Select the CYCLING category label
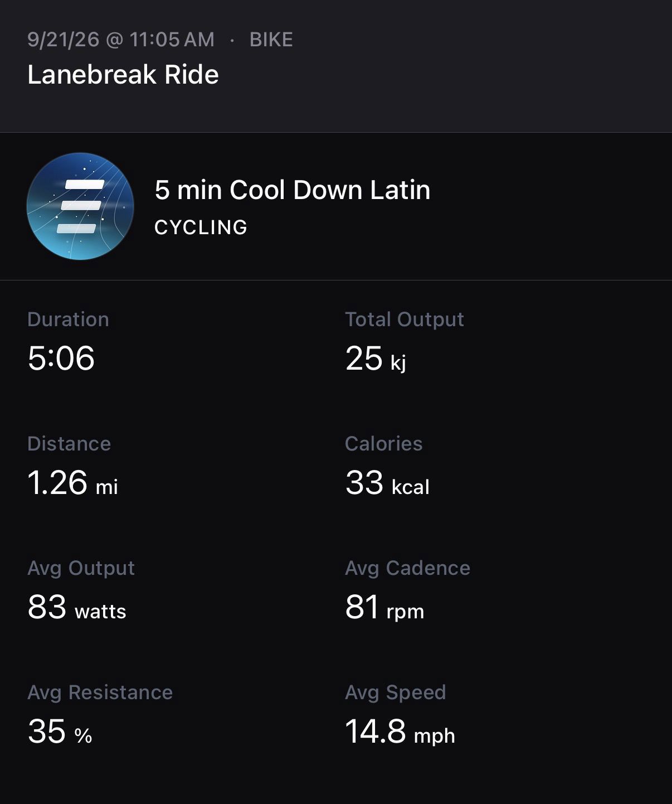This screenshot has height=804, width=672. tap(201, 227)
